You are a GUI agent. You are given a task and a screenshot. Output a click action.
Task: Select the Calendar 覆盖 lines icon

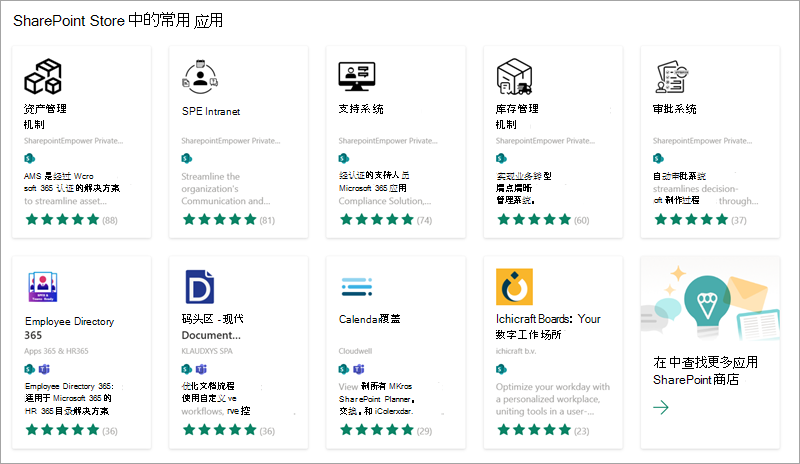357,287
